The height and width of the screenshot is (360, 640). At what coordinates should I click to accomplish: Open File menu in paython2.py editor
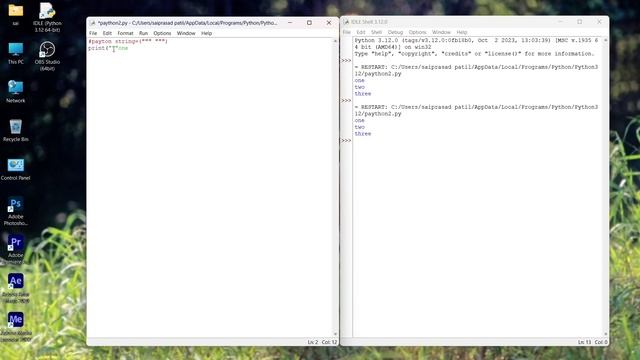93,33
